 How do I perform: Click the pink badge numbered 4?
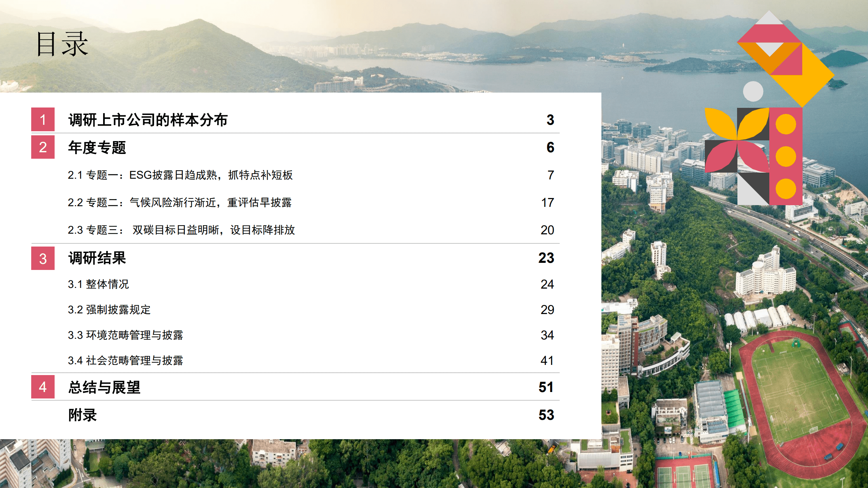[x=43, y=387]
